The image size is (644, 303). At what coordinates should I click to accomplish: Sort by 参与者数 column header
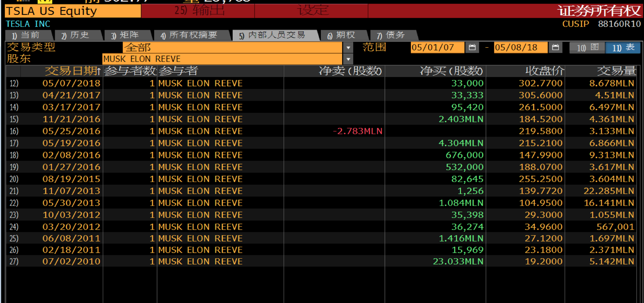[130, 71]
